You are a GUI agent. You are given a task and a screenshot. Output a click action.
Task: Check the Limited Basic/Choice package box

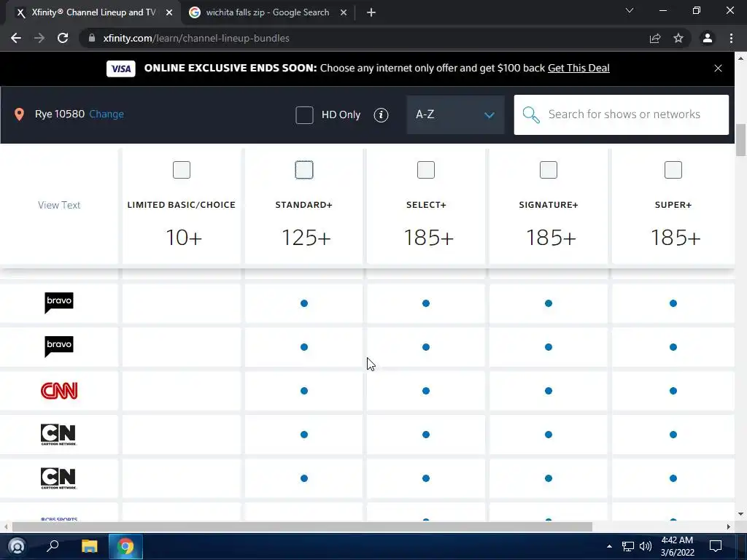pyautogui.click(x=182, y=170)
